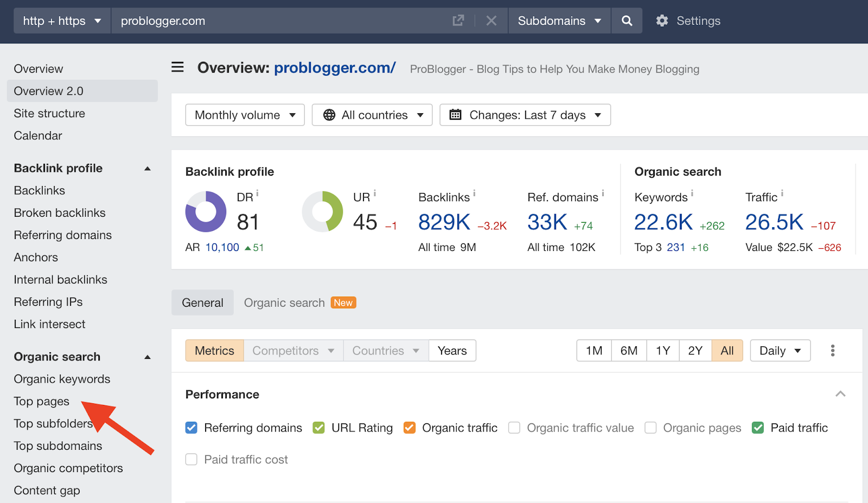Image resolution: width=868 pixels, height=503 pixels.
Task: Open Subdomains mode dropdown
Action: 559,21
